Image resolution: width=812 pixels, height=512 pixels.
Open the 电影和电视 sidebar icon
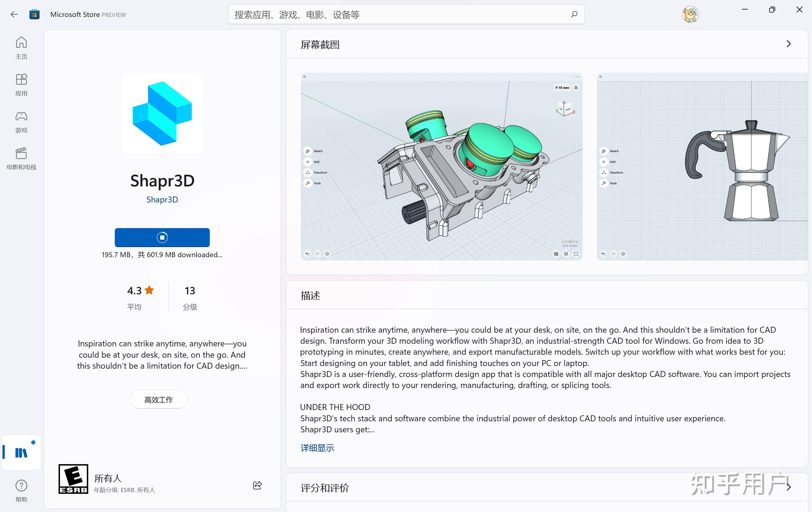21,158
